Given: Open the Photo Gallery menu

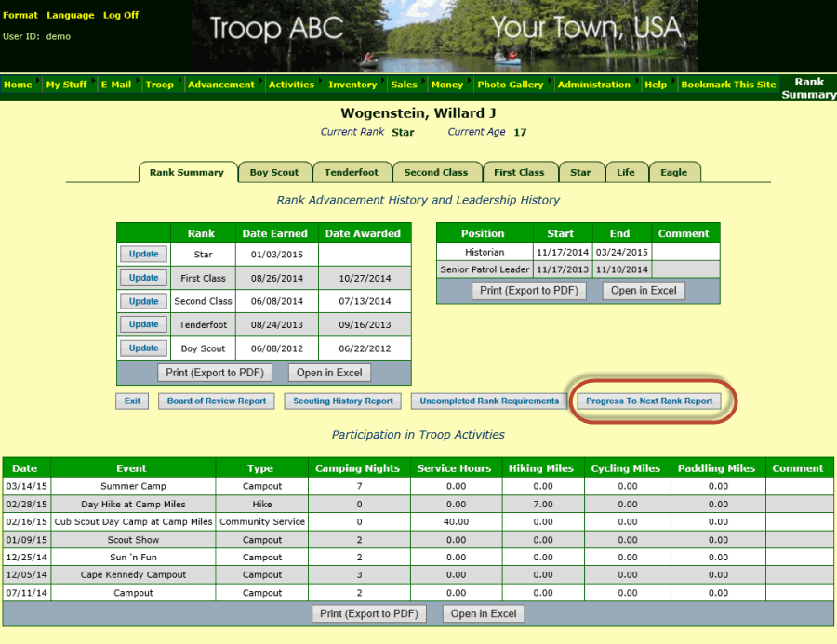Looking at the screenshot, I should point(511,85).
